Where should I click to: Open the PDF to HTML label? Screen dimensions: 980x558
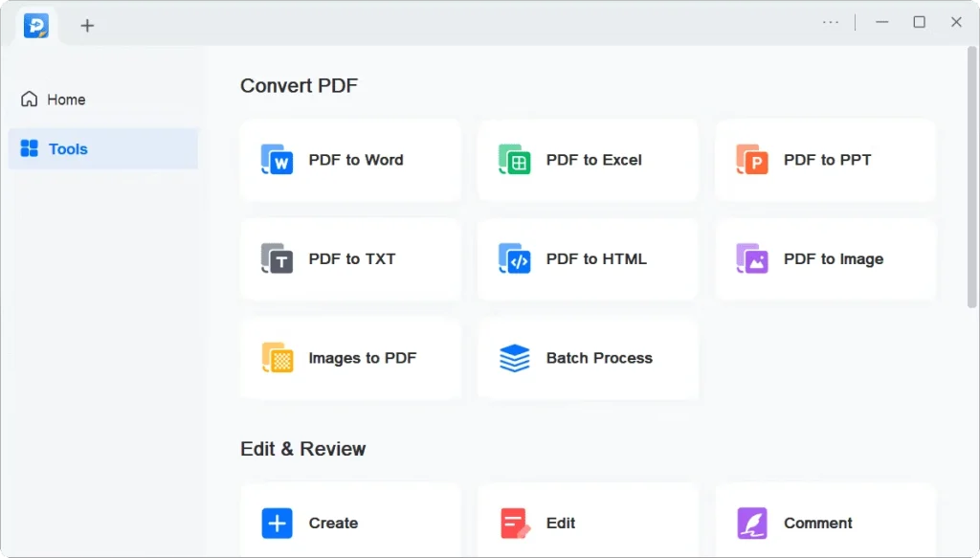coord(596,259)
